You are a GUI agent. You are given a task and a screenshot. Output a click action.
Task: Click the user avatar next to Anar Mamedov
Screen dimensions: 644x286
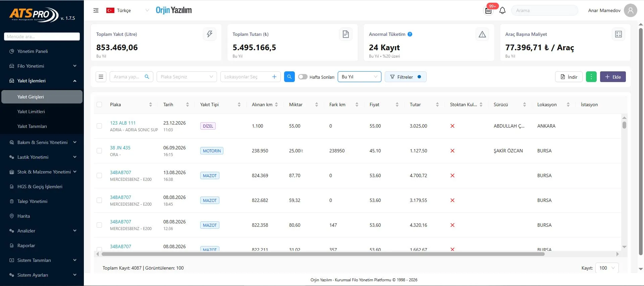(x=631, y=10)
